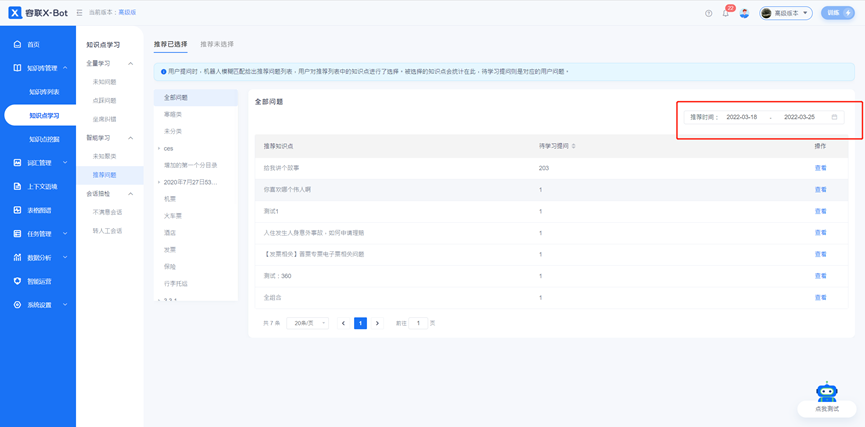
Task: Switch to 推荐已选择 tab
Action: 170,44
